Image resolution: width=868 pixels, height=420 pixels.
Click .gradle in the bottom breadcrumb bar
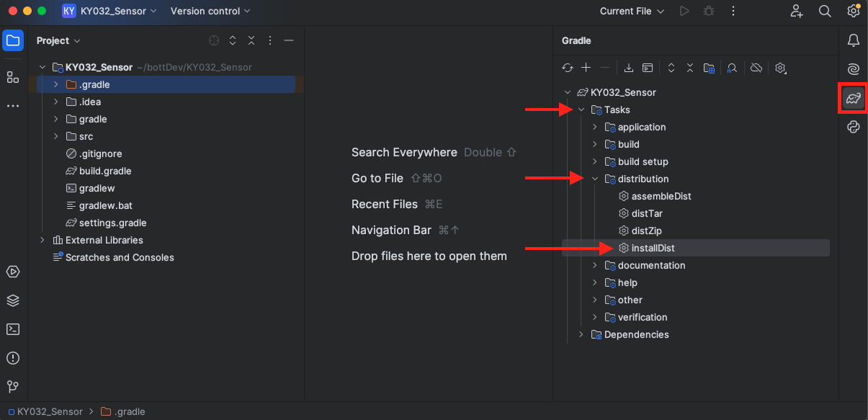tap(131, 412)
